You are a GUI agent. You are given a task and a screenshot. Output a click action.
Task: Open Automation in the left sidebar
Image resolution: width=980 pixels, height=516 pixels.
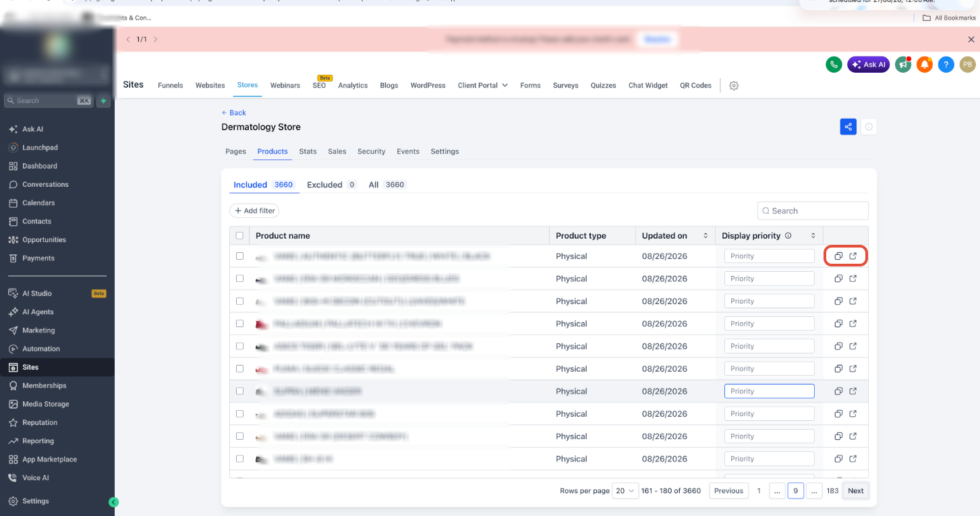[x=41, y=349]
